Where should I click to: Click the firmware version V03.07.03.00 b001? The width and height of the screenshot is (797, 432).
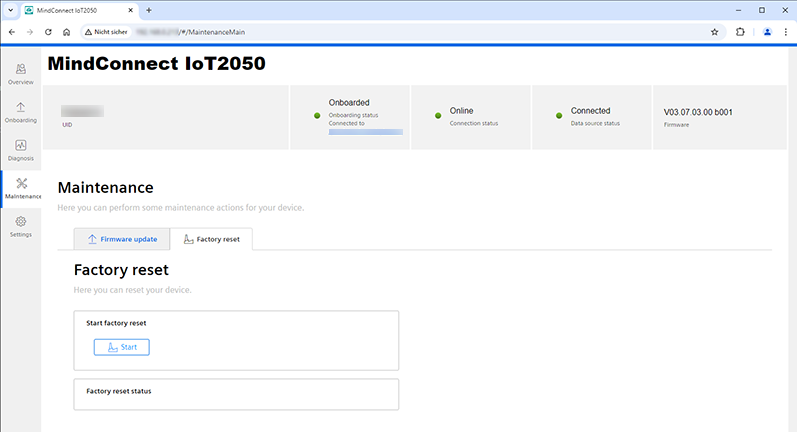click(x=698, y=112)
